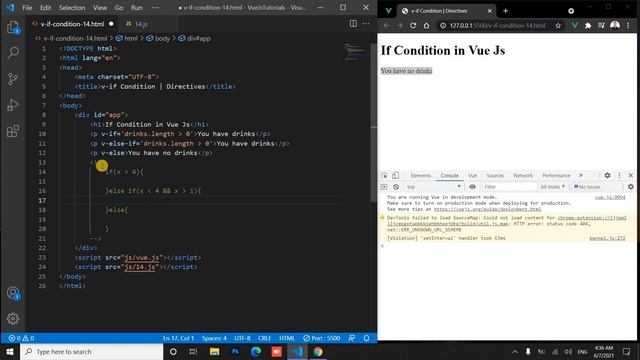This screenshot has height=360, width=640.
Task: Click the Chrome address bar URL
Action: click(497, 25)
